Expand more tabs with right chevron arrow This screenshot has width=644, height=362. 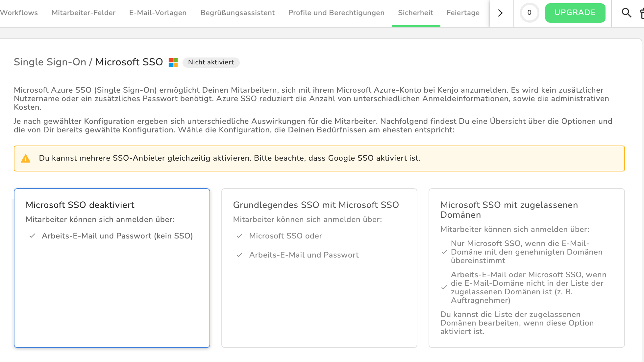point(500,13)
